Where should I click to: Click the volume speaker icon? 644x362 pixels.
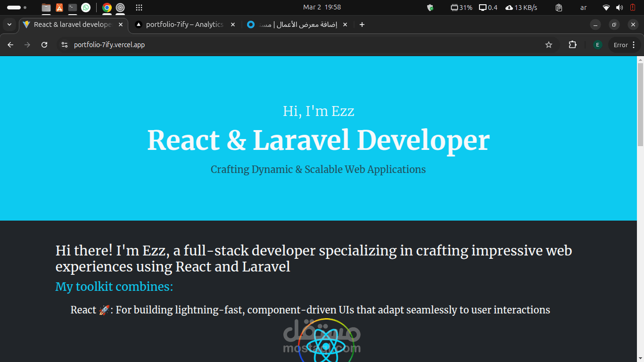point(619,8)
